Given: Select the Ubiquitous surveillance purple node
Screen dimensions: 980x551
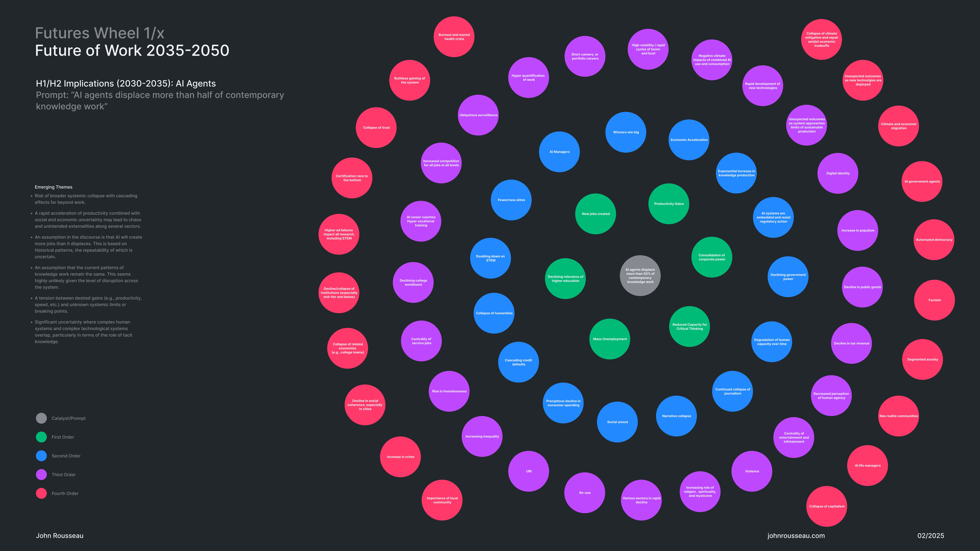Looking at the screenshot, I should tap(478, 115).
